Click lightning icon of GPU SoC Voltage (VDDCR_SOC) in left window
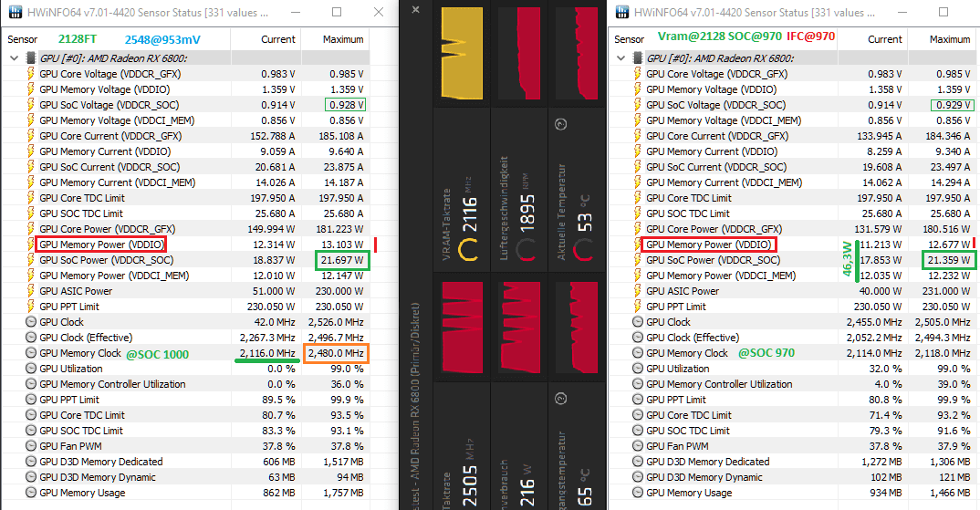This screenshot has width=980, height=510. (x=31, y=105)
